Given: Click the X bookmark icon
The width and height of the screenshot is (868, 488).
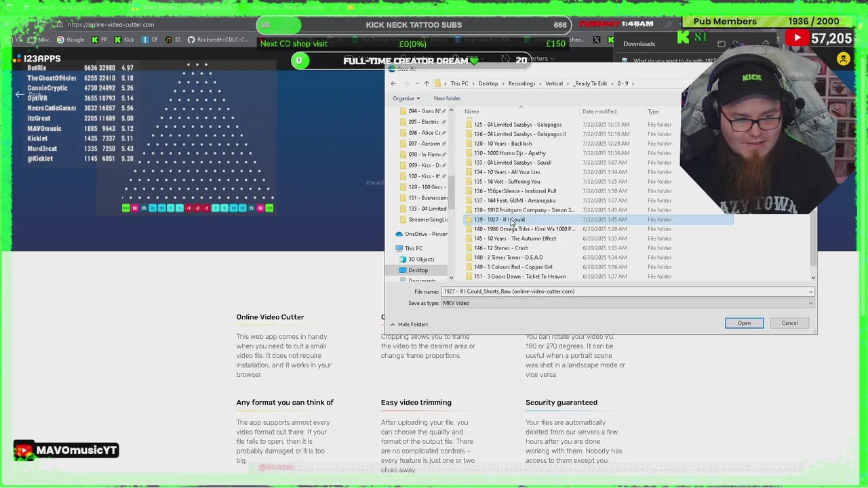Looking at the screenshot, I should coord(596,40).
